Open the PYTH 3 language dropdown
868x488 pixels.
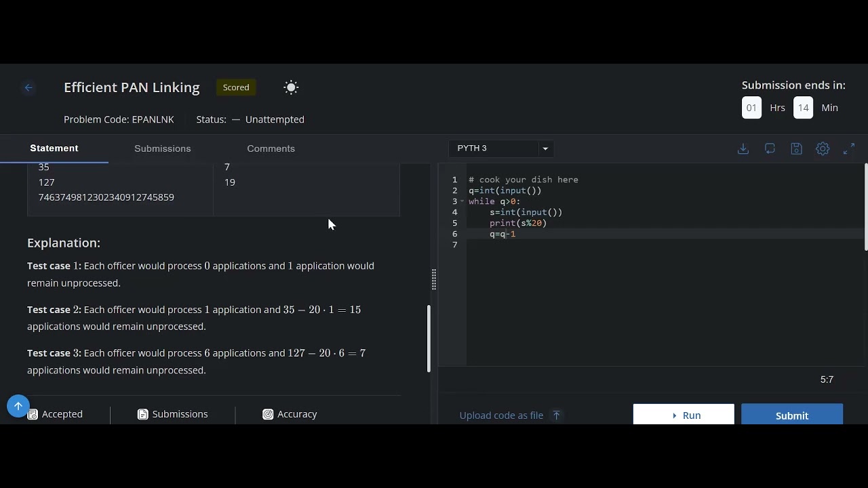click(x=501, y=148)
